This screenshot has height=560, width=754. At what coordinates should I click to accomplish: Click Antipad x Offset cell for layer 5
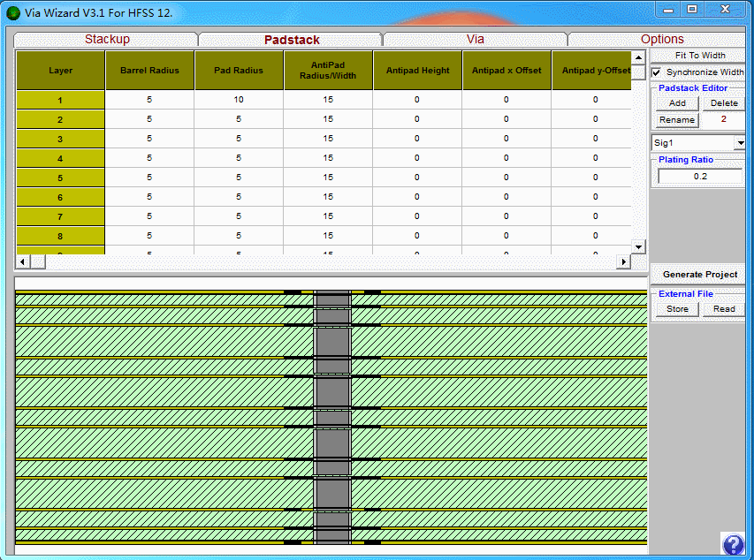click(x=506, y=178)
